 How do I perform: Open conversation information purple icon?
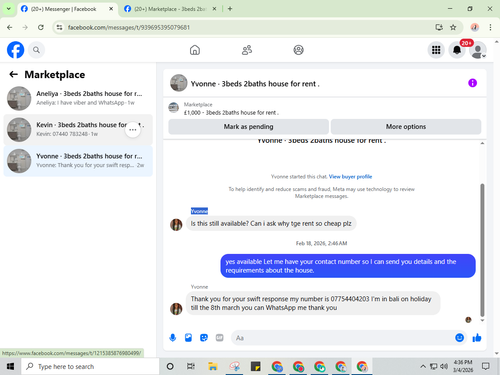point(472,83)
